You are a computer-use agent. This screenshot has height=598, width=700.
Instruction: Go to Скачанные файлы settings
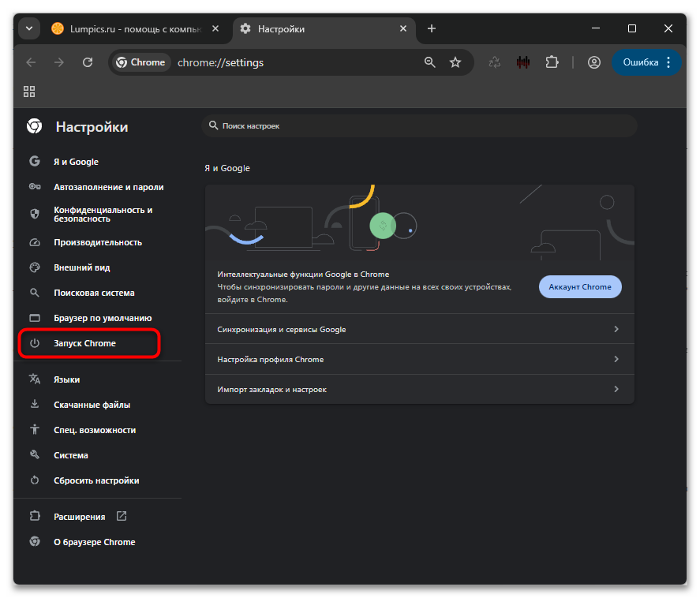[98, 405]
